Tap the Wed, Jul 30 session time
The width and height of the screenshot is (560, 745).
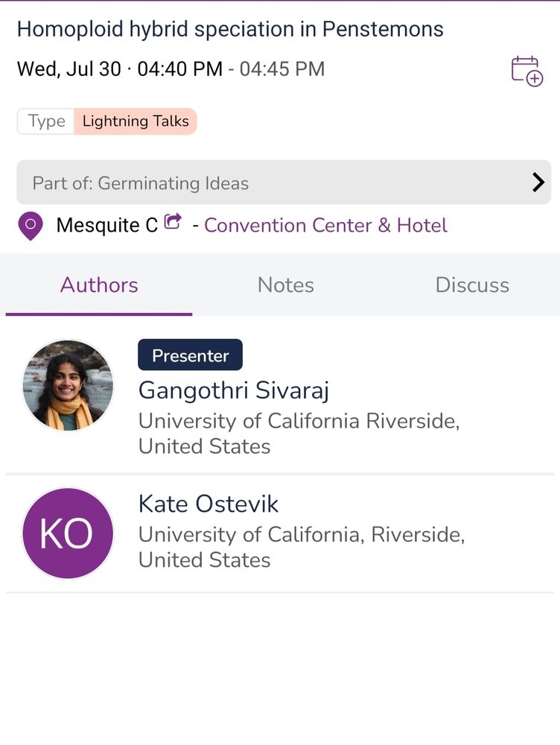(x=171, y=69)
